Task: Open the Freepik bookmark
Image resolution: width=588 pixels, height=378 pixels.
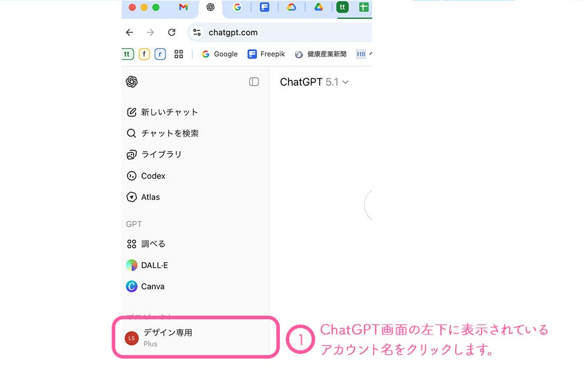Action: (266, 54)
